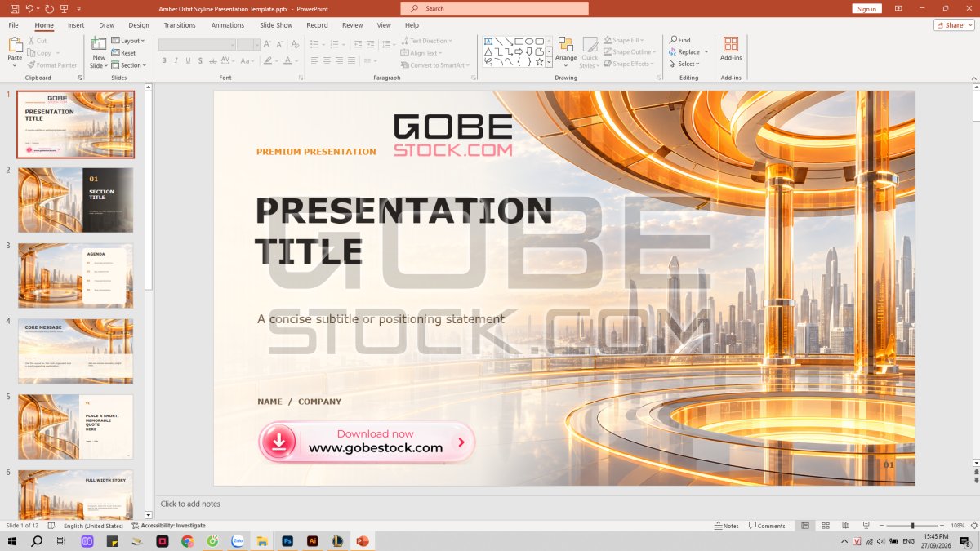
Task: Toggle Notes pane from status bar
Action: 727,526
